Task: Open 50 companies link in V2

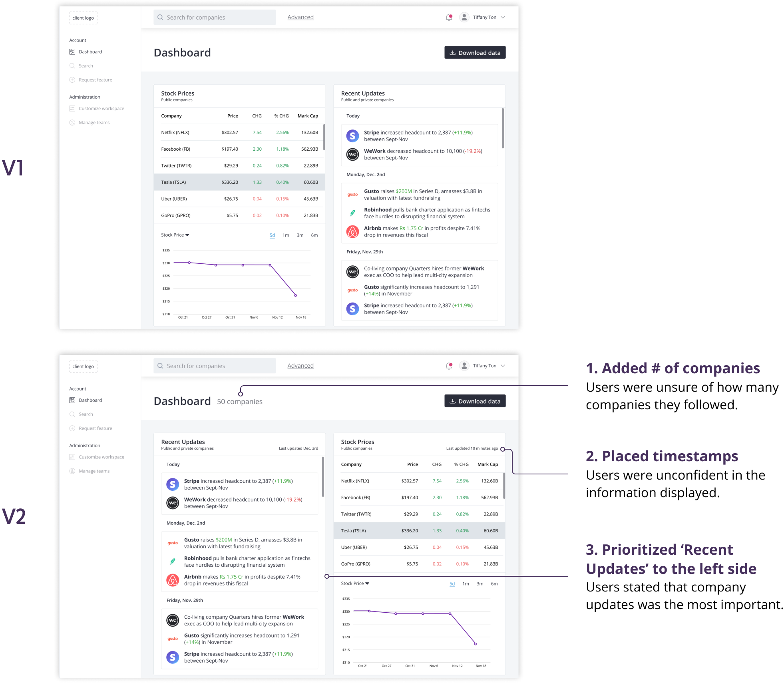Action: point(240,402)
